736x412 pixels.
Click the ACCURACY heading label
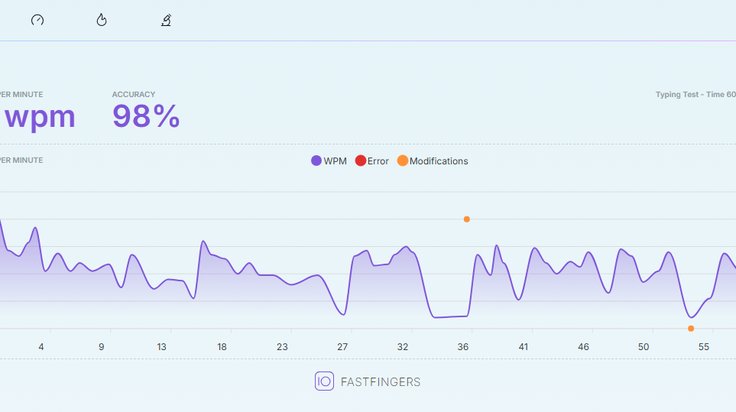click(x=133, y=94)
